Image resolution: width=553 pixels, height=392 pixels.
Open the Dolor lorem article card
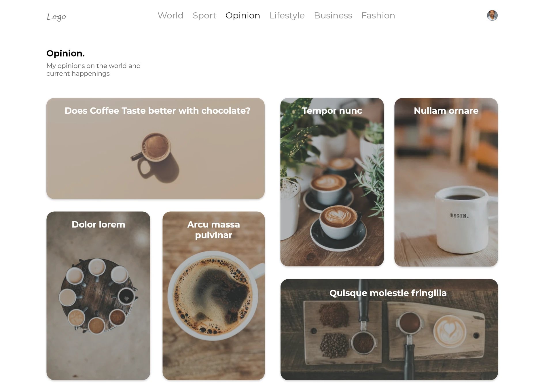tap(98, 296)
